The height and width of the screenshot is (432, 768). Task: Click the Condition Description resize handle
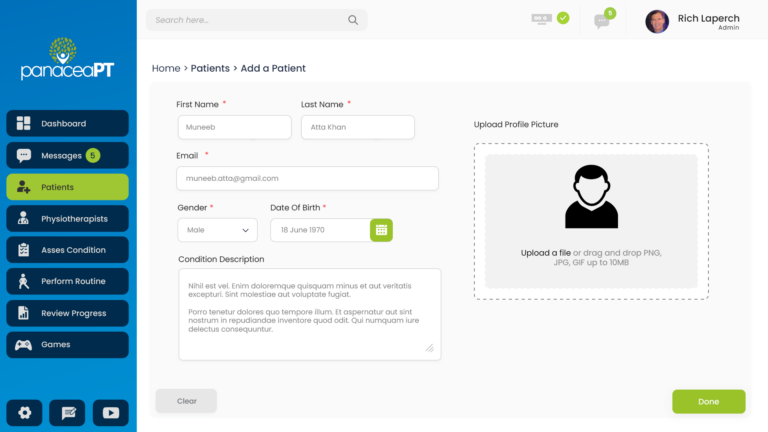point(430,348)
